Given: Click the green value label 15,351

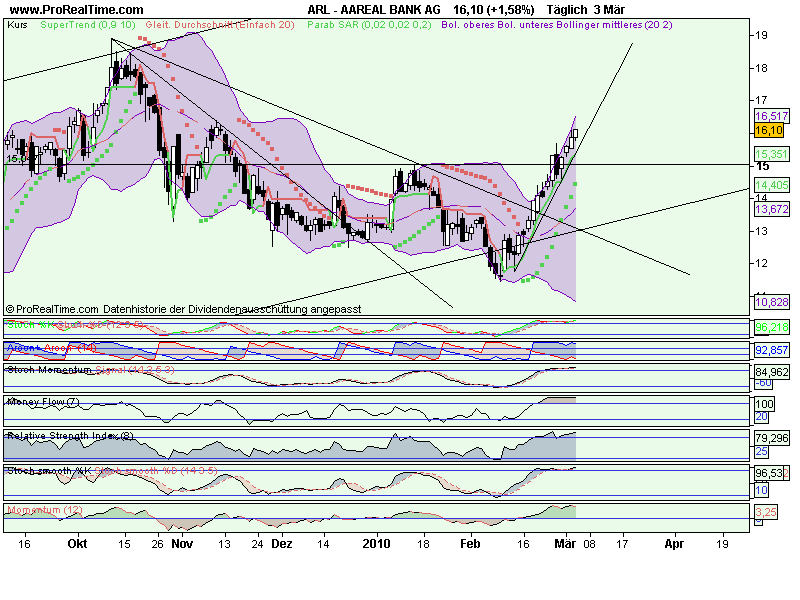Looking at the screenshot, I should click(771, 154).
